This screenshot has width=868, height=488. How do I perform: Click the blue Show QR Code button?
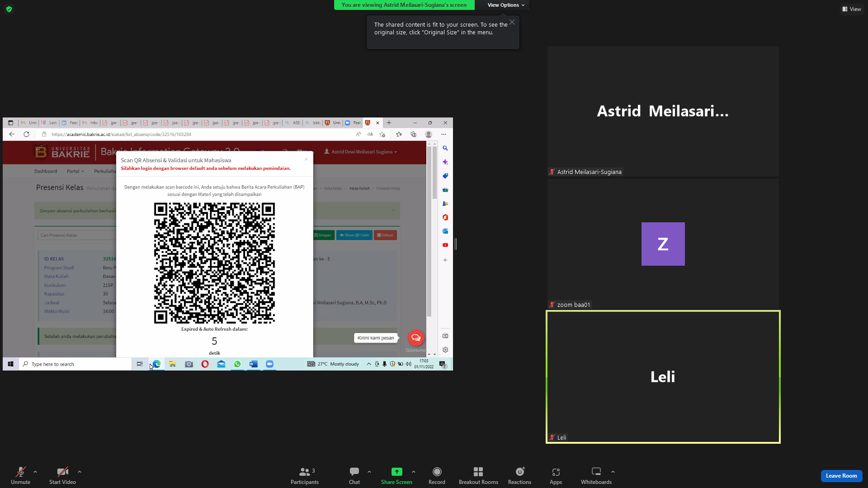pyautogui.click(x=354, y=235)
